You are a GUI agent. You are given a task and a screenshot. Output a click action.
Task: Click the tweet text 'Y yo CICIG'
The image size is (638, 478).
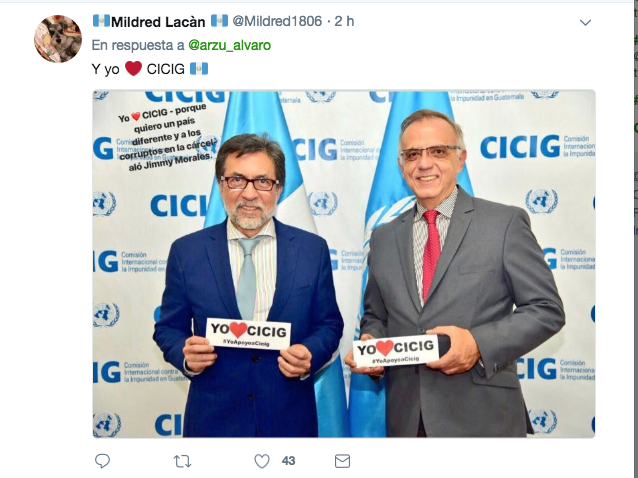150,69
